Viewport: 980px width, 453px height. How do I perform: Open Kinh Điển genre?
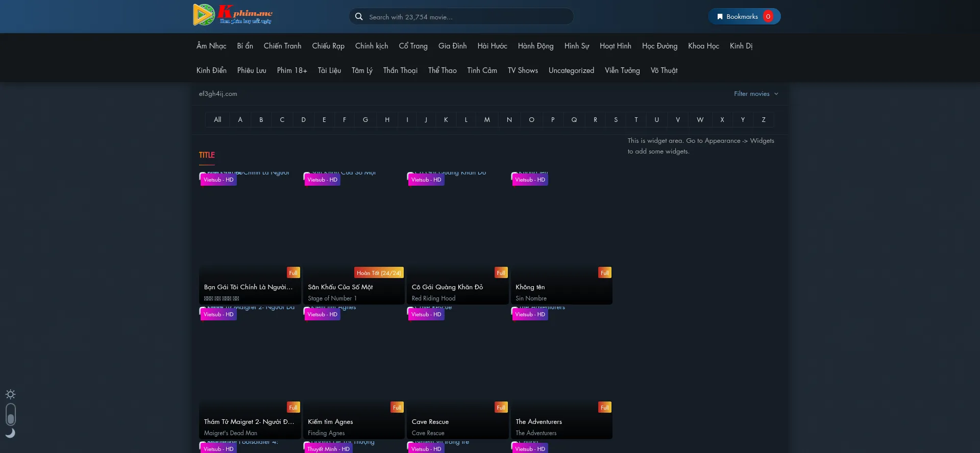pyautogui.click(x=211, y=70)
